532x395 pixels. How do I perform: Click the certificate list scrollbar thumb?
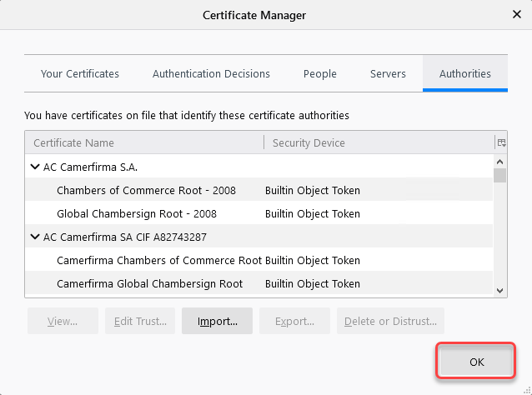click(500, 175)
